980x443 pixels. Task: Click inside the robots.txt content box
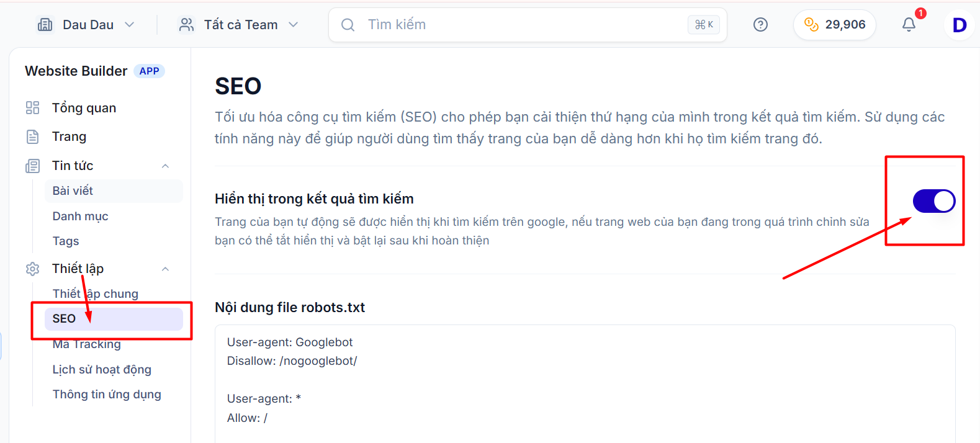[585, 384]
